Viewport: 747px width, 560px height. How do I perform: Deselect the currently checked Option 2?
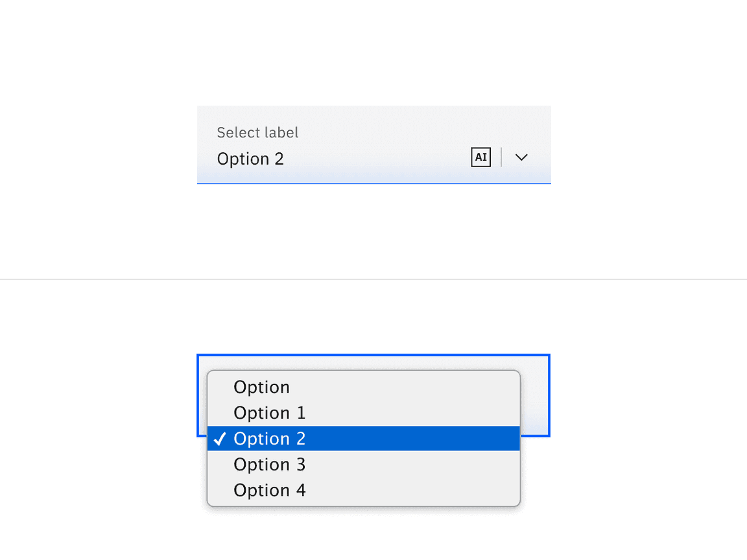click(269, 439)
